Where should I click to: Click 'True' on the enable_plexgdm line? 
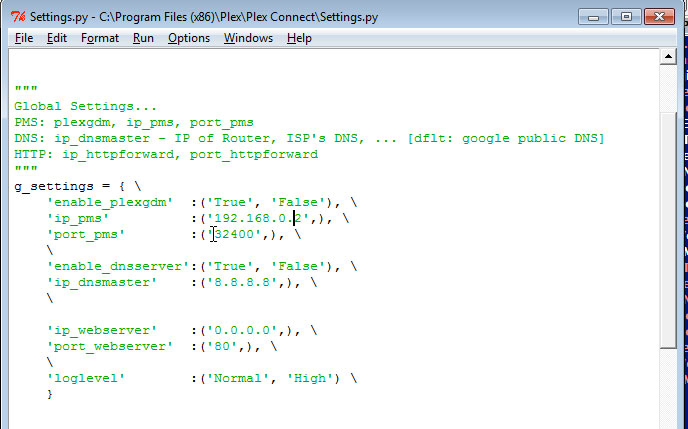[x=229, y=203]
